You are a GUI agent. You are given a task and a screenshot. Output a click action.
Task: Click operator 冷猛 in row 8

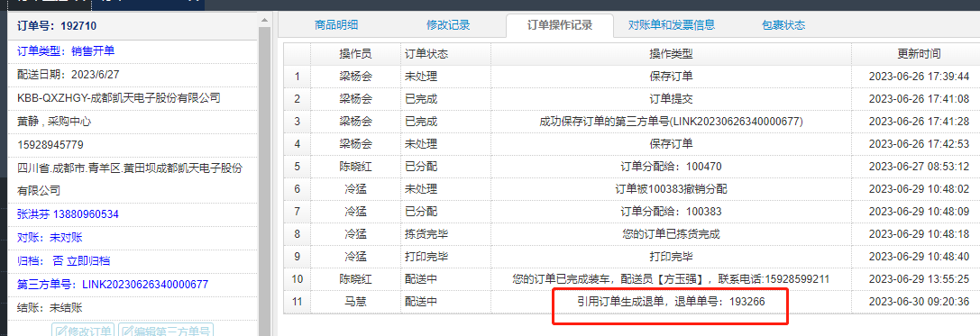point(355,233)
